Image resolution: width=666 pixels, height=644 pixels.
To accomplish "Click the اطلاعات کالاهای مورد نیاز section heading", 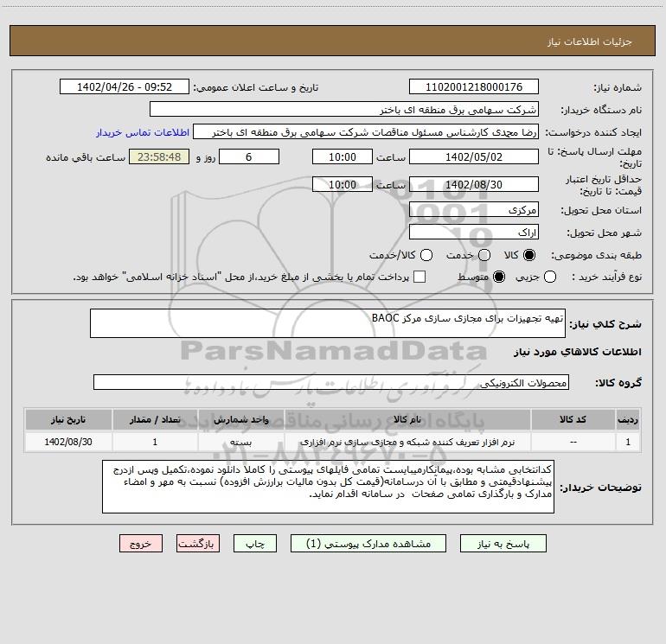I will coord(577,352).
